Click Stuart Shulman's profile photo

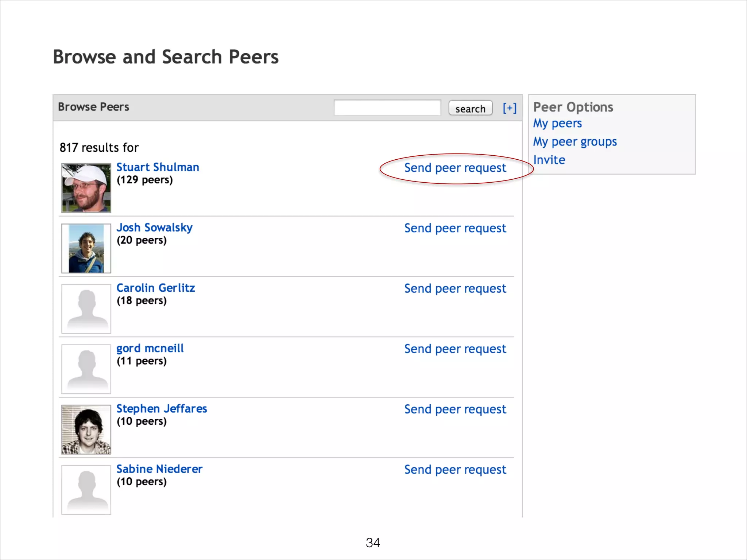(x=86, y=188)
